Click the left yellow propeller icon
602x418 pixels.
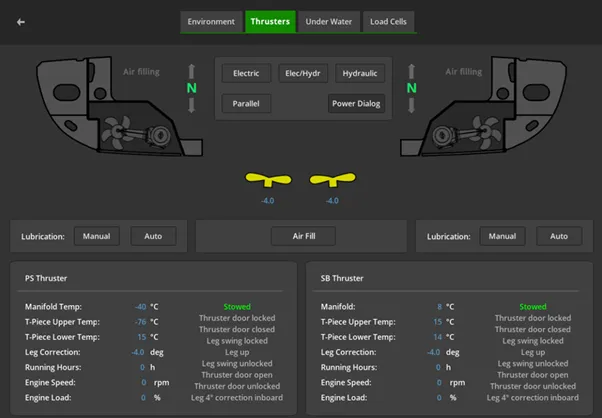(x=268, y=180)
